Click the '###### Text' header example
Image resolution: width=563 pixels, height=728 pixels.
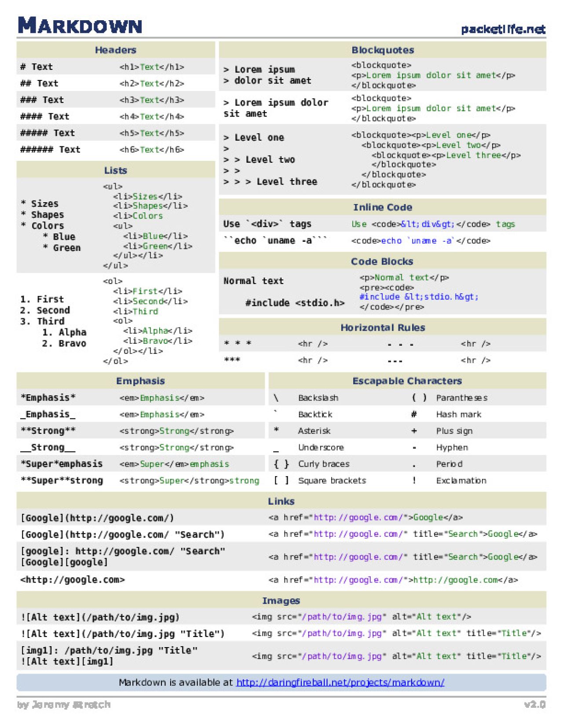coord(50,149)
